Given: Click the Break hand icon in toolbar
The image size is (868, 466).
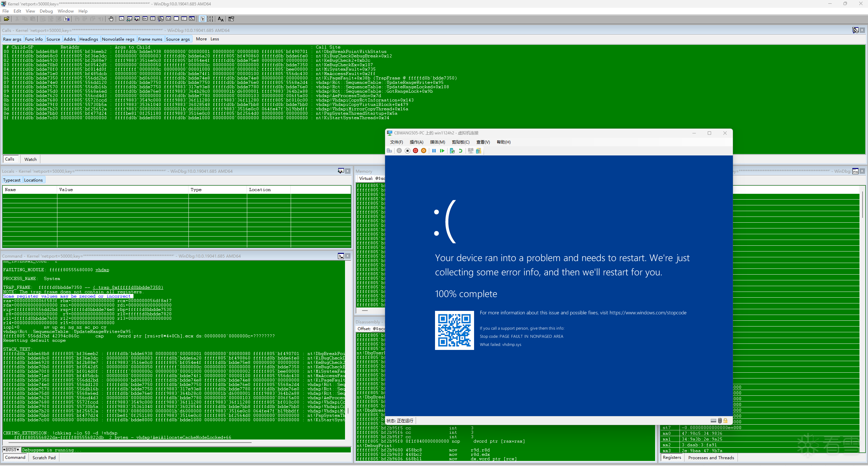Looking at the screenshot, I should [111, 19].
